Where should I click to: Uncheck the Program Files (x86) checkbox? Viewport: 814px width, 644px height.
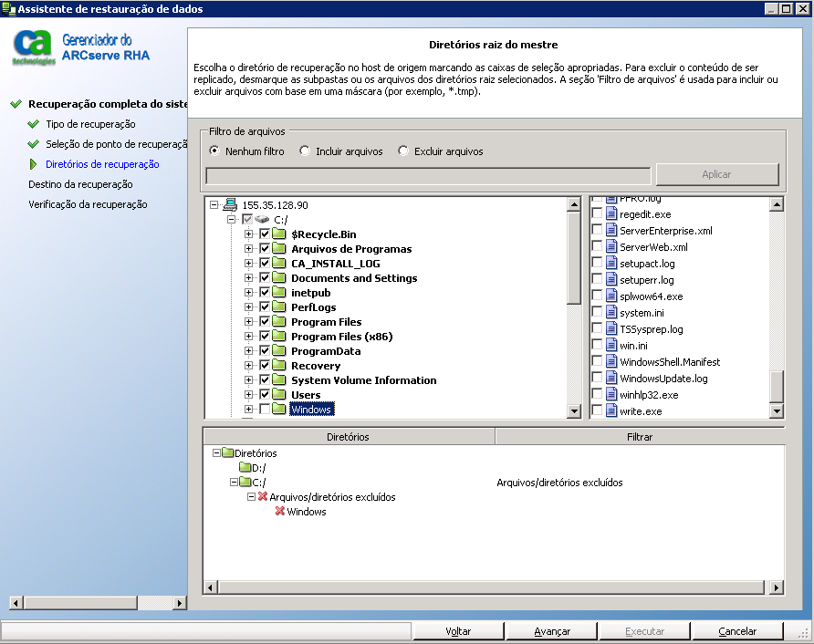[x=265, y=337]
